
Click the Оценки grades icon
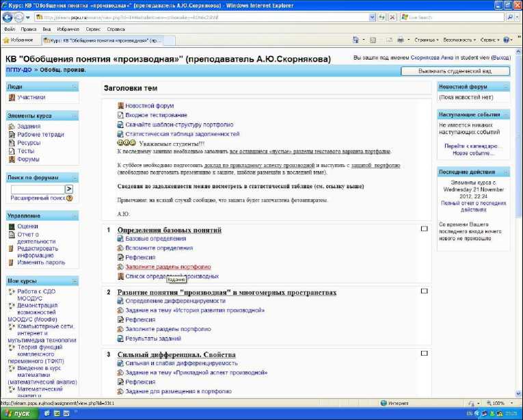[x=12, y=226]
